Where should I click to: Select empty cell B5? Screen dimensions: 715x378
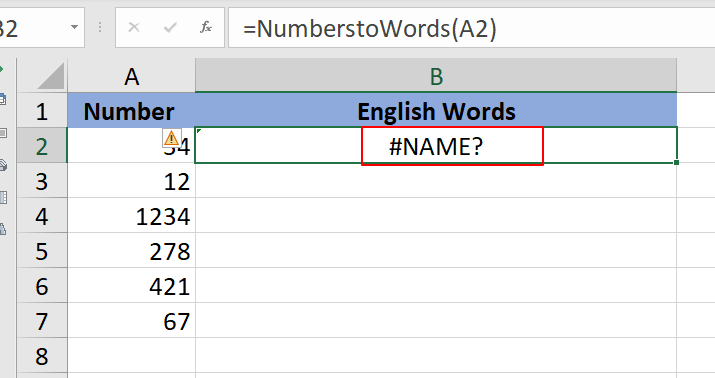click(436, 250)
